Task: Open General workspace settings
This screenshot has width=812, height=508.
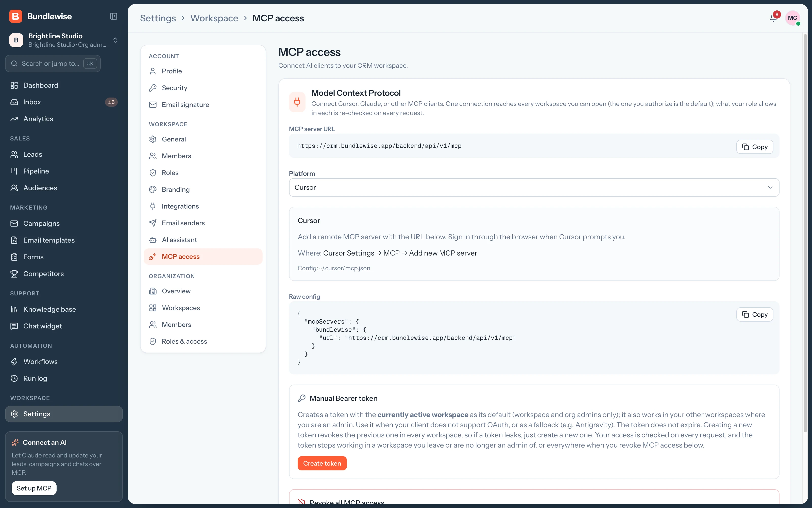Action: pyautogui.click(x=203, y=139)
